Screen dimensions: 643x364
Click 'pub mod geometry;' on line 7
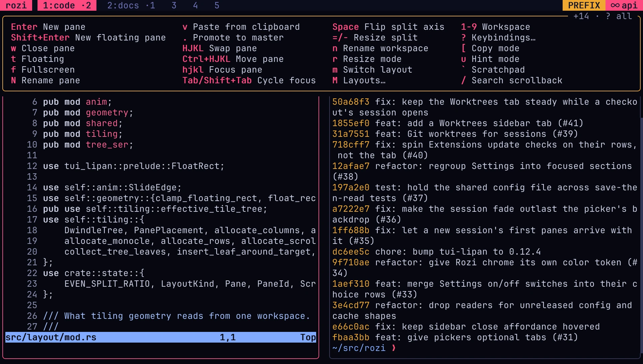88,112
